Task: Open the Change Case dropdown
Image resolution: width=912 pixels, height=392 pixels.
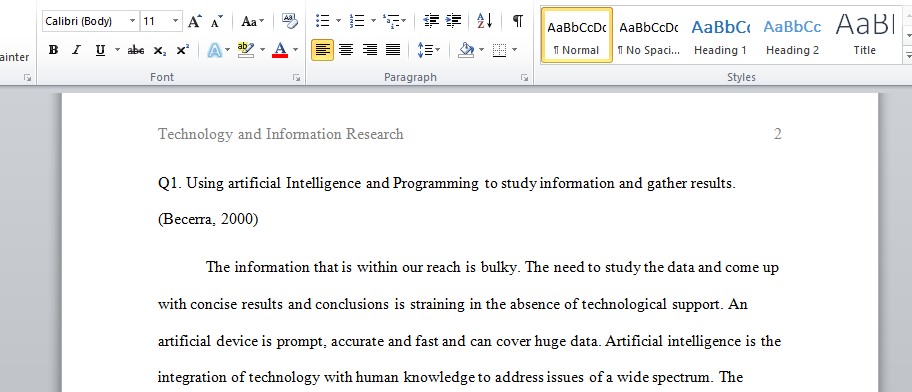Action: 252,22
